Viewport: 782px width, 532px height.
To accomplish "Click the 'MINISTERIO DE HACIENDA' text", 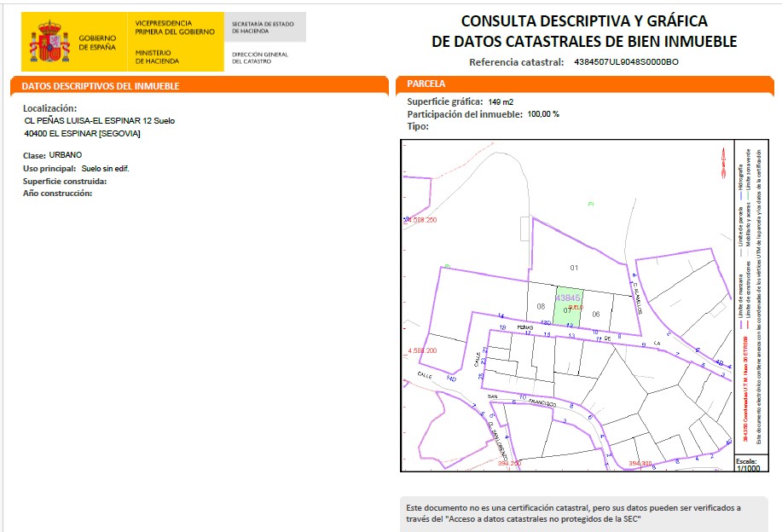I will pyautogui.click(x=157, y=57).
